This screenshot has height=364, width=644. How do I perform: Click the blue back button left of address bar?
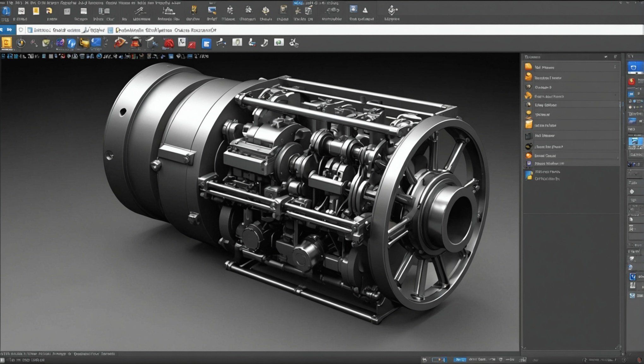click(3, 30)
